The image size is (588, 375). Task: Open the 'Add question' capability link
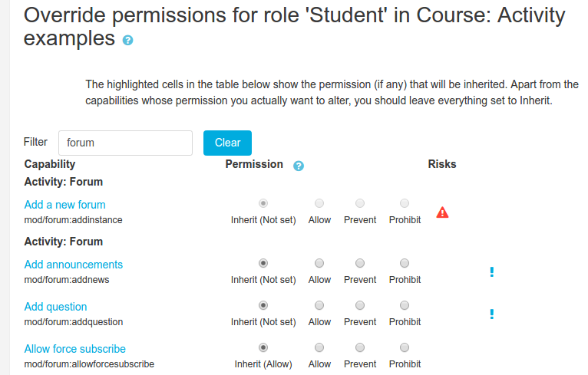pyautogui.click(x=55, y=307)
